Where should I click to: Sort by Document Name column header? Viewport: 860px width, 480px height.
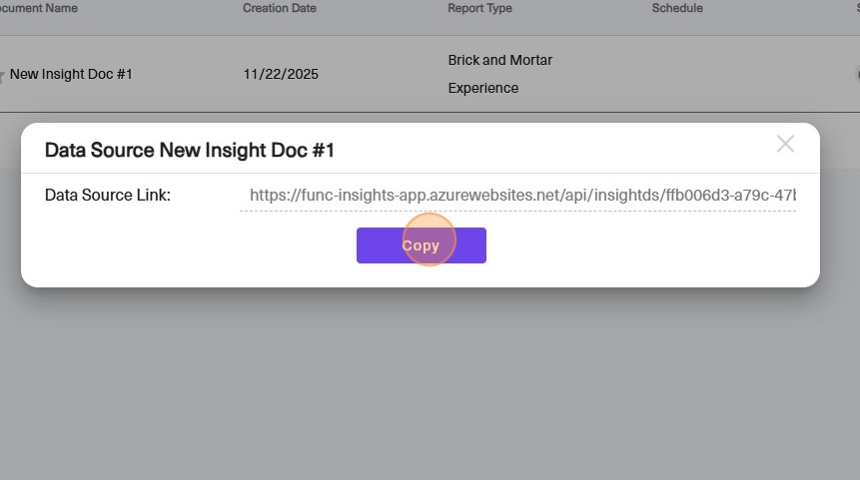click(x=38, y=8)
